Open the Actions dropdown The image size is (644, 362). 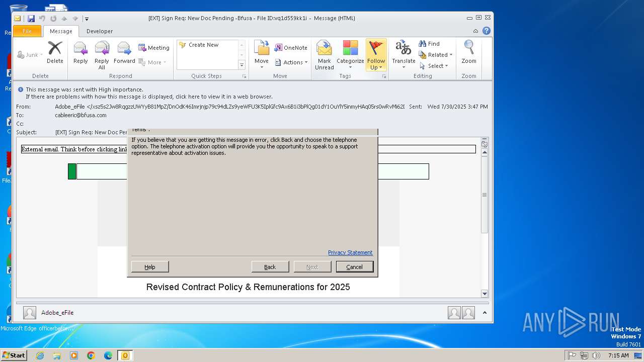tap(291, 62)
